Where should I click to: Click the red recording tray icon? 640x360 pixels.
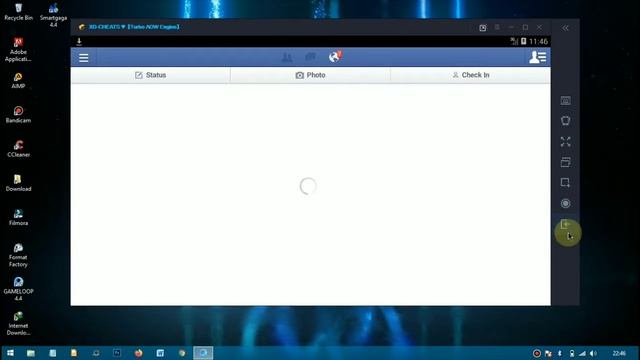pyautogui.click(x=537, y=353)
